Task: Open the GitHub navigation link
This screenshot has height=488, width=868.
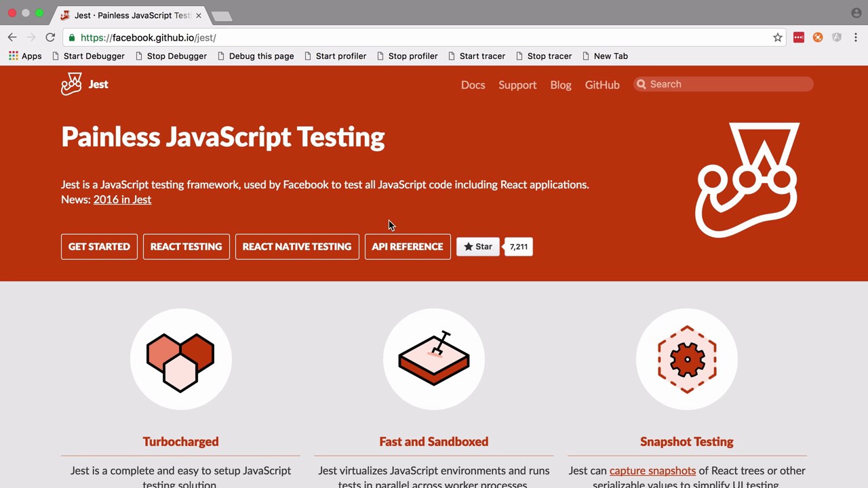Action: pos(602,85)
